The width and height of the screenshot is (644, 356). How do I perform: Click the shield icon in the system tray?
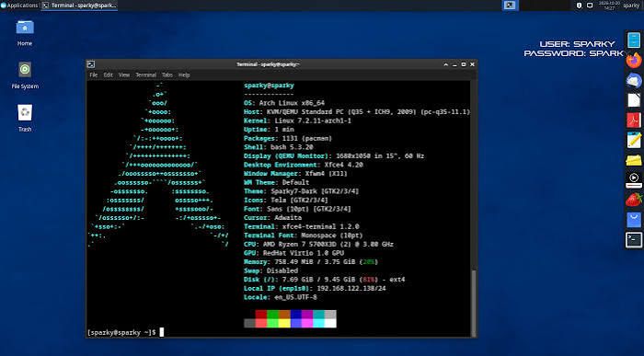579,6
